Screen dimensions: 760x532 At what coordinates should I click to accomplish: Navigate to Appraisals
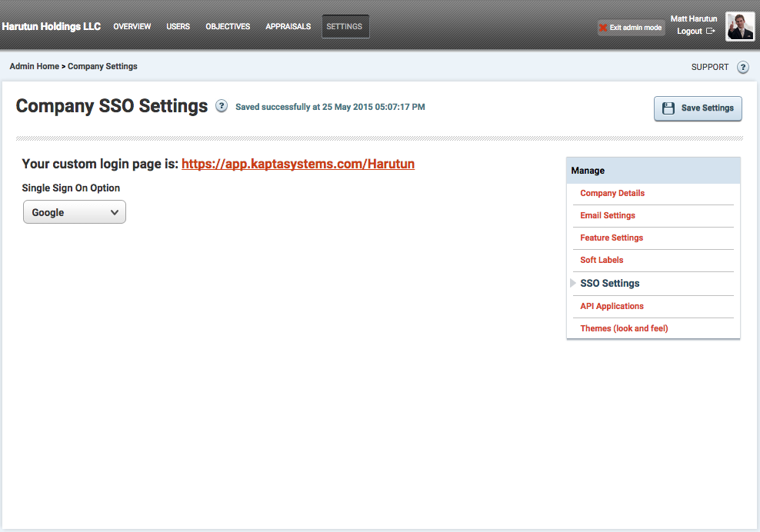point(288,26)
